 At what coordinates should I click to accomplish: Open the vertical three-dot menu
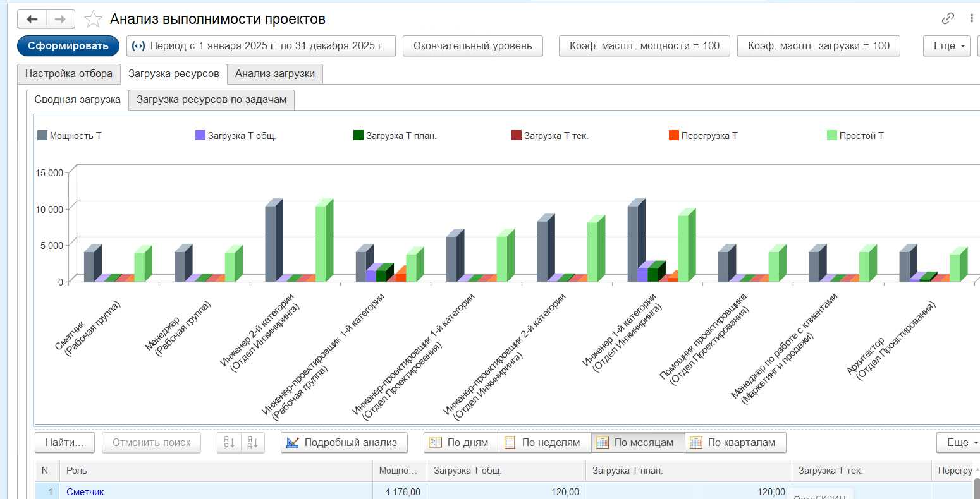click(972, 18)
